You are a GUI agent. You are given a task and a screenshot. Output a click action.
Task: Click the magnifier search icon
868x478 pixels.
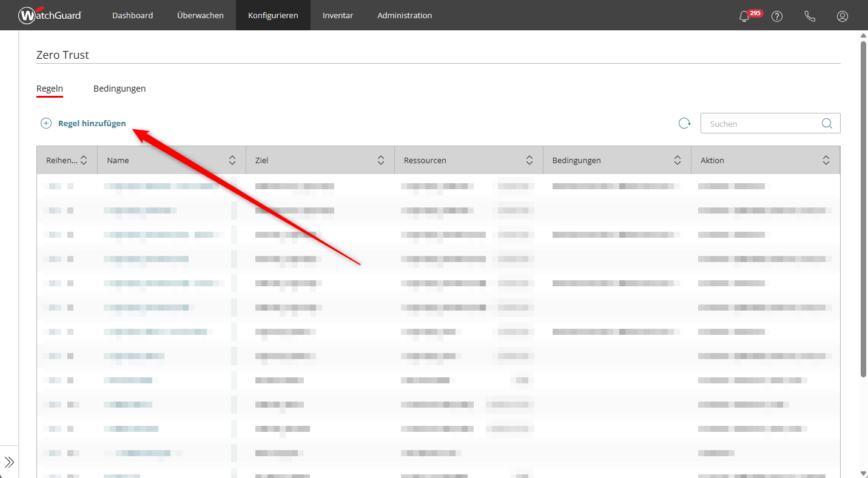pos(827,123)
